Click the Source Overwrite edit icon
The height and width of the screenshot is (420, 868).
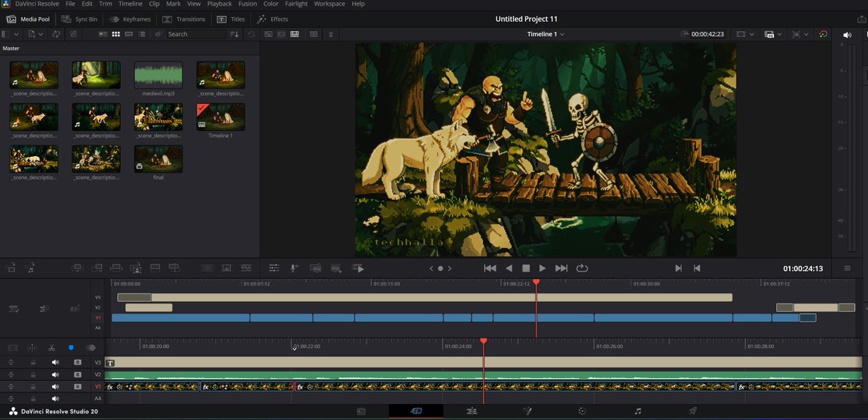coord(174,267)
